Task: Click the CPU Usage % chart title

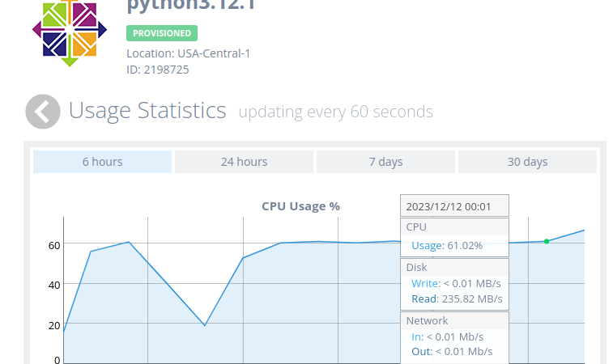Action: 300,205
